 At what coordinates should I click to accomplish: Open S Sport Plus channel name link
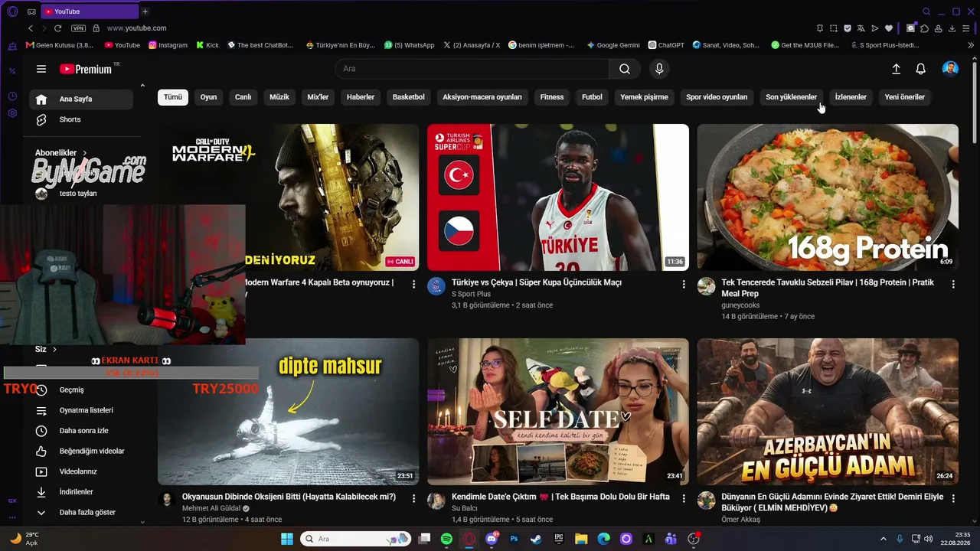pos(471,294)
